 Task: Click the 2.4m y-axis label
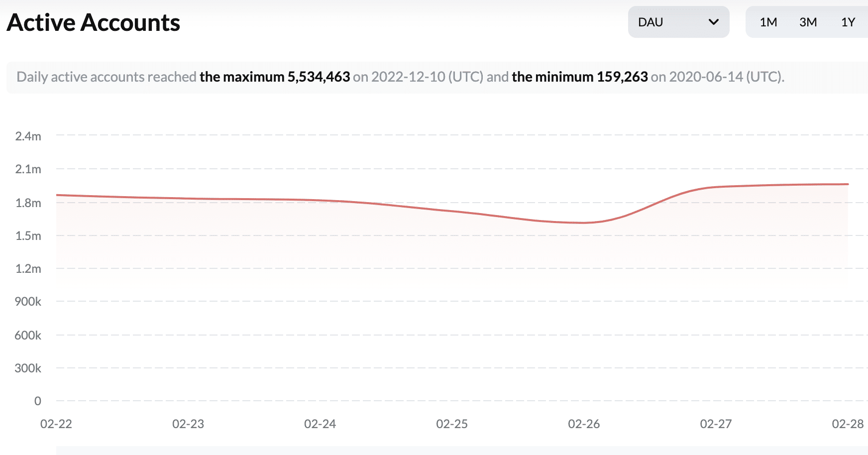click(x=28, y=136)
